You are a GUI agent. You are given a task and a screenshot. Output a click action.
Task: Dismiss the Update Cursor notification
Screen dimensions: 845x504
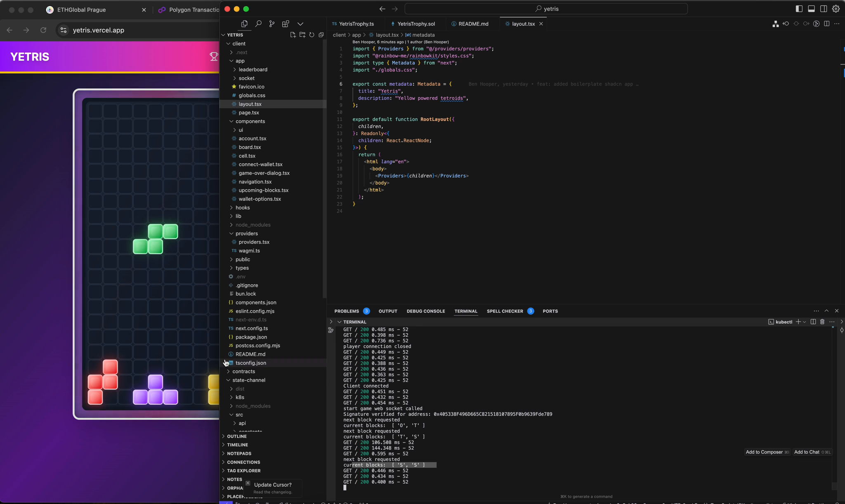pyautogui.click(x=248, y=483)
